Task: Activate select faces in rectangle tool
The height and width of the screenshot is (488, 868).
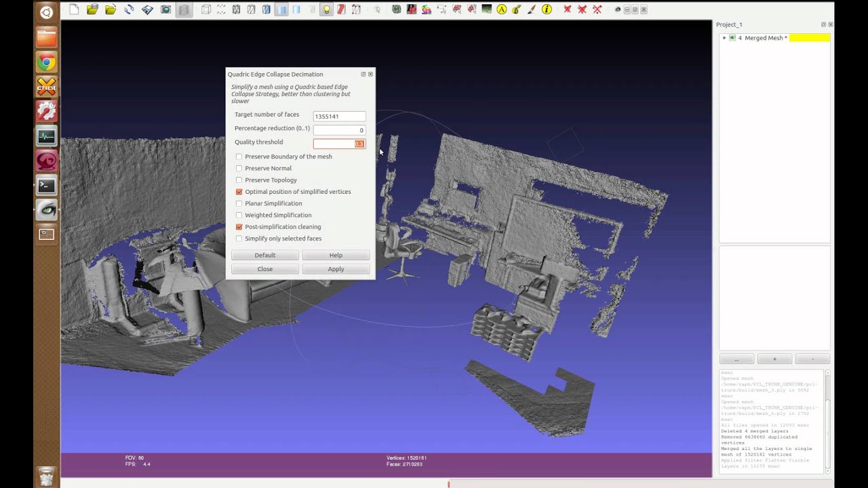Action: [457, 9]
